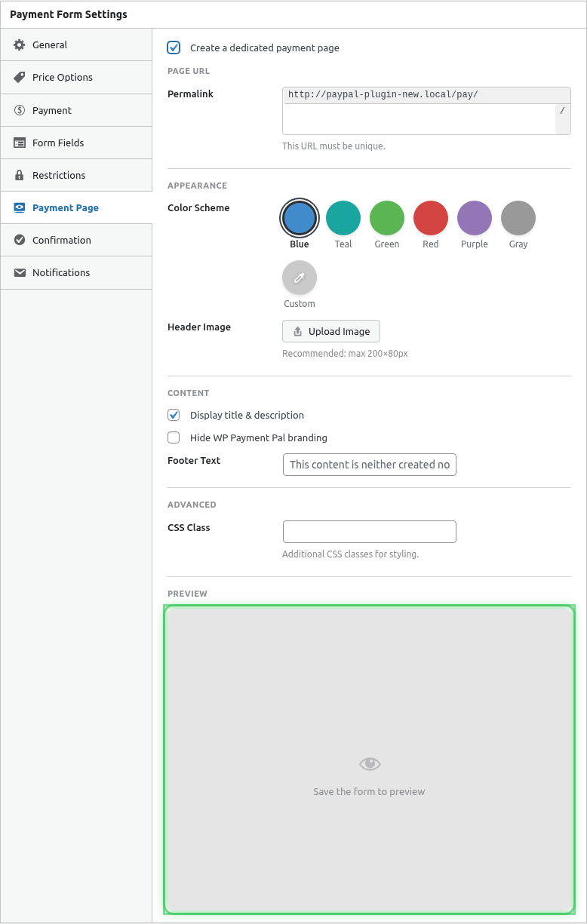This screenshot has height=924, width=587.
Task: Click the Restrictions padlock icon
Action: point(20,175)
